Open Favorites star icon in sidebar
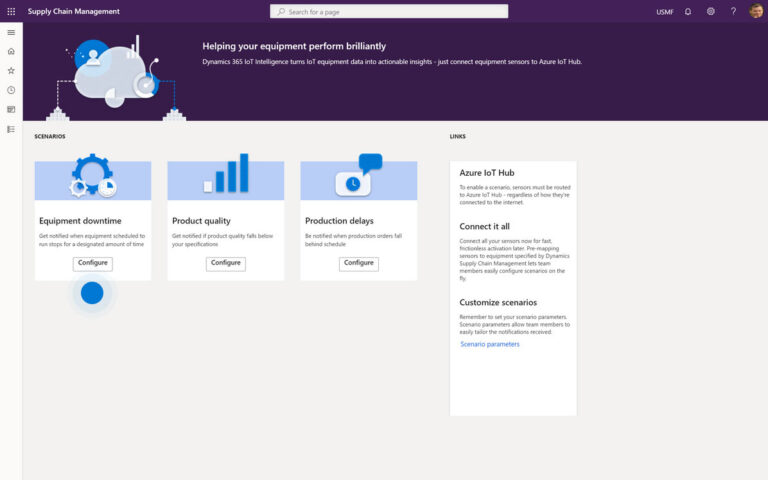 click(x=11, y=71)
